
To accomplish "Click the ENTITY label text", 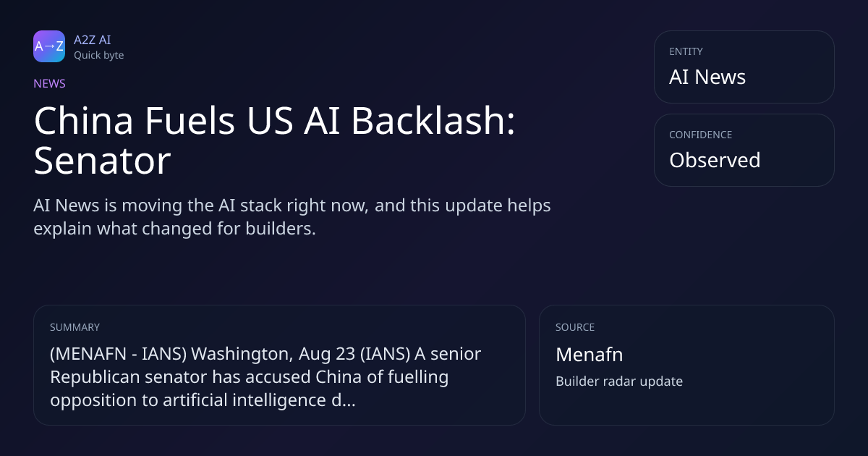I will 686,51.
